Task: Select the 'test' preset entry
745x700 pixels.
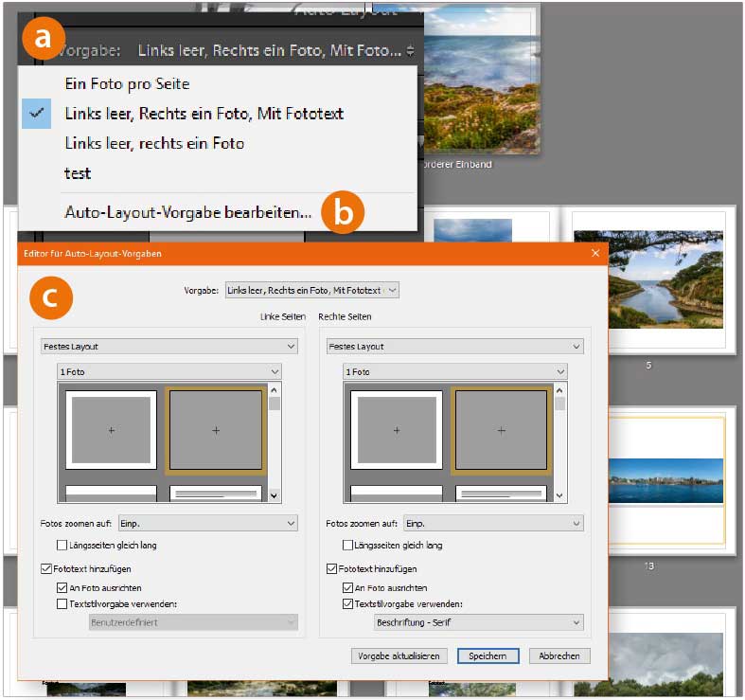Action: (78, 173)
